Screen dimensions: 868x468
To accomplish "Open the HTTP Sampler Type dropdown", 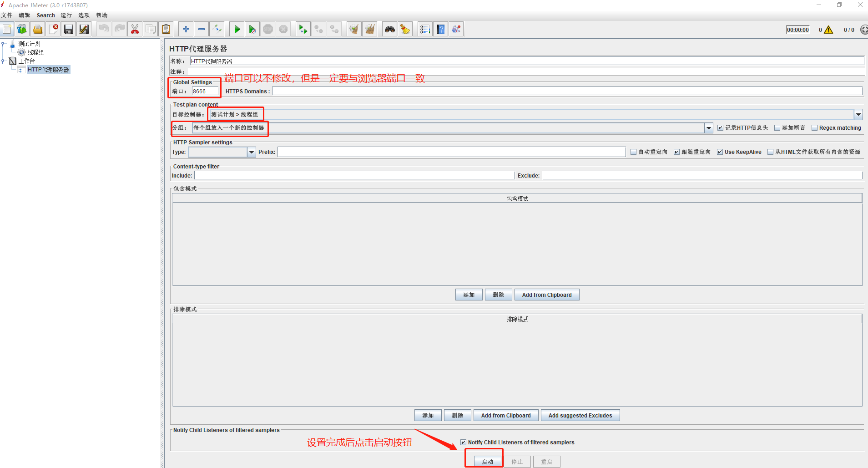I will click(x=251, y=152).
